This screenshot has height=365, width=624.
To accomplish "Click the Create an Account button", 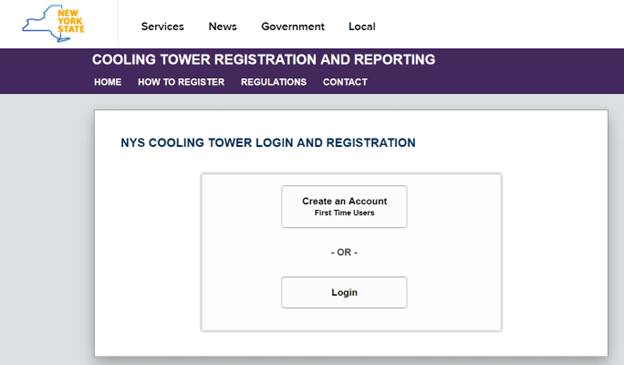I will click(x=344, y=207).
